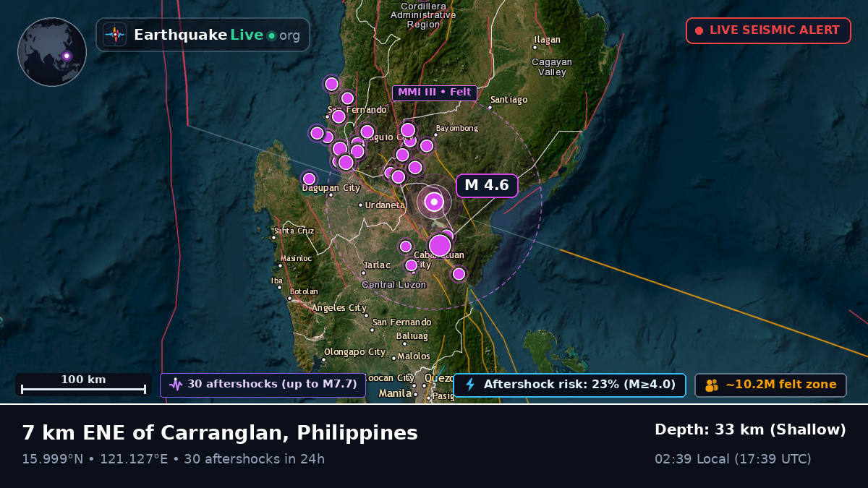This screenshot has width=868, height=488.
Task: Click the Ilagan city label
Action: click(548, 40)
